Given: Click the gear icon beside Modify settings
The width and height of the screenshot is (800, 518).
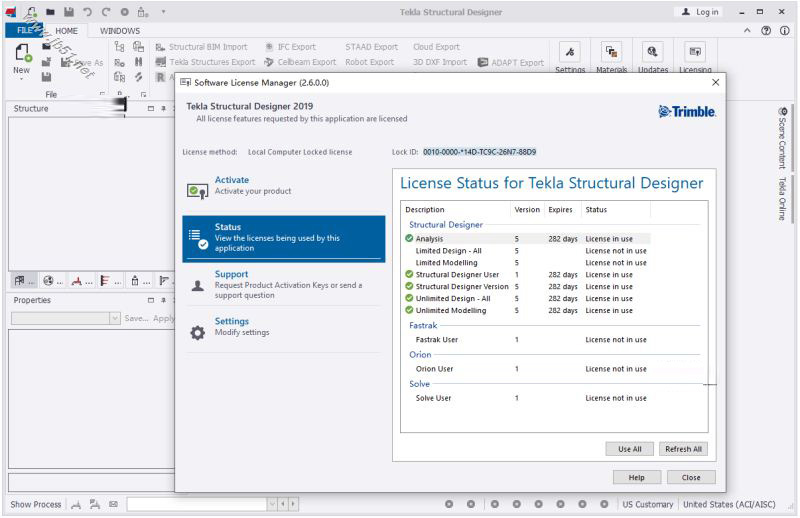Looking at the screenshot, I should click(197, 333).
